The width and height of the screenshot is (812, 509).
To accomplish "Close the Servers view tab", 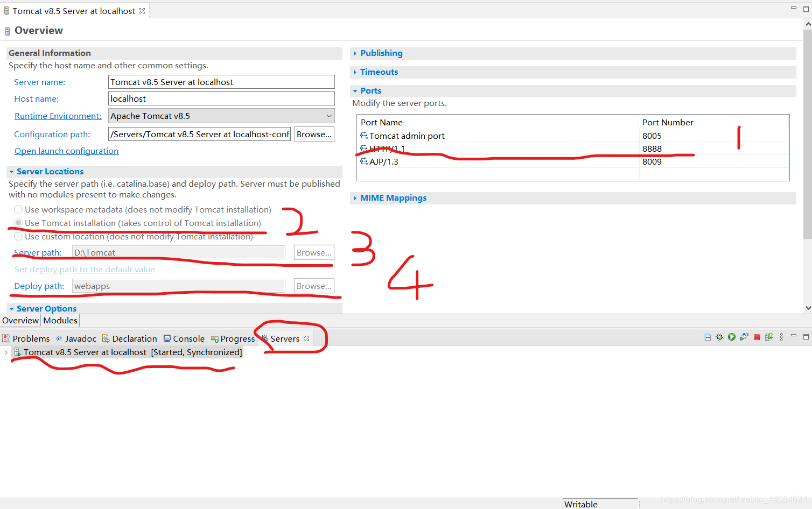I will (306, 338).
